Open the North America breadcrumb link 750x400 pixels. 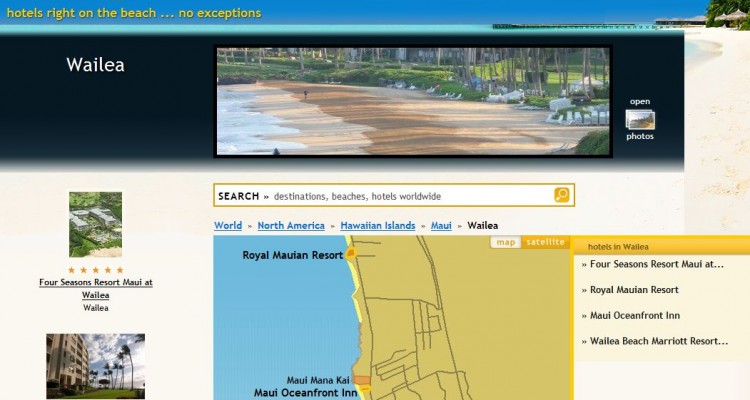[291, 226]
